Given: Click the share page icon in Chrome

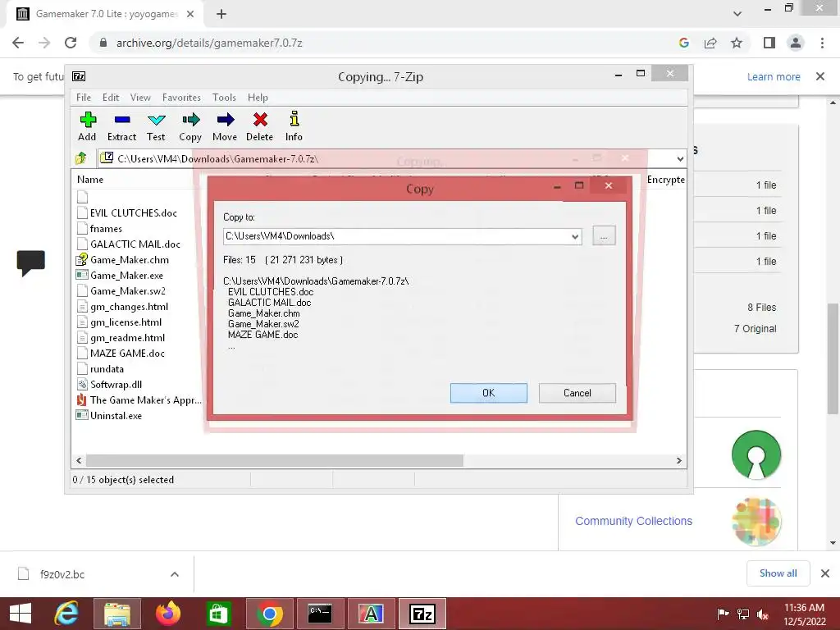Looking at the screenshot, I should 710,43.
